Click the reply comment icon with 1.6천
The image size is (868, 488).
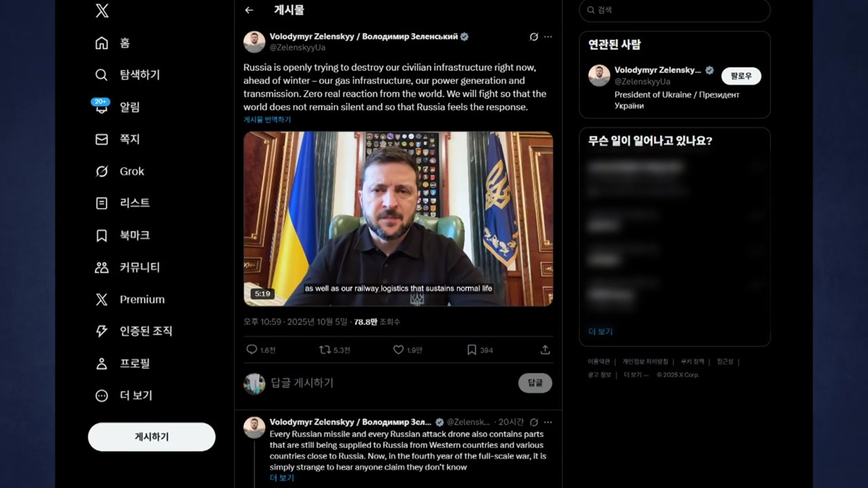pos(260,350)
